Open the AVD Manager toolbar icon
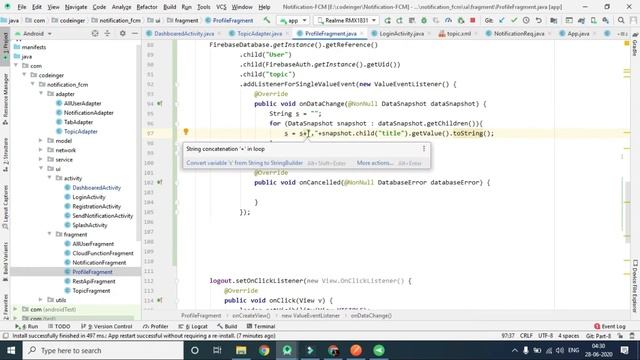Viewport: 640px width, 360px height. pyautogui.click(x=593, y=20)
